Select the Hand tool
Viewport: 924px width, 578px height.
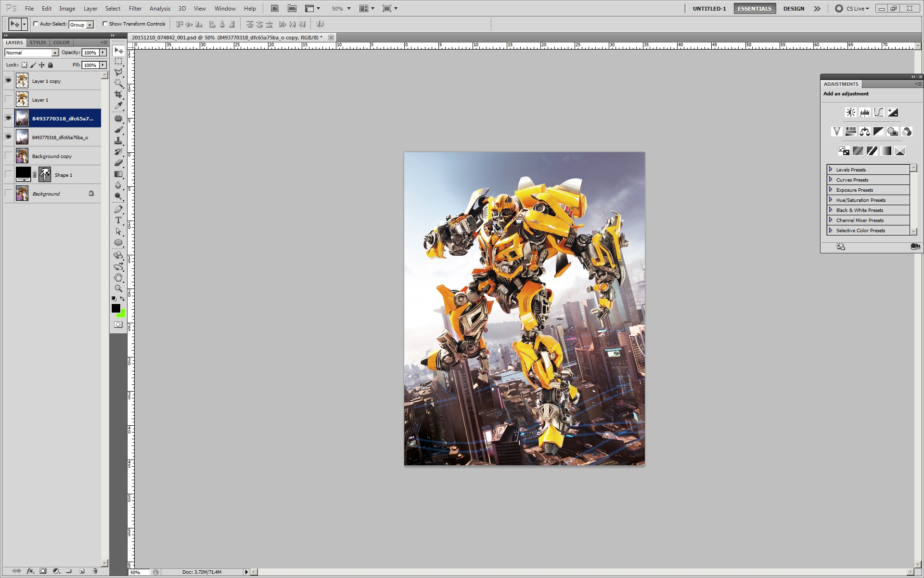tap(118, 277)
